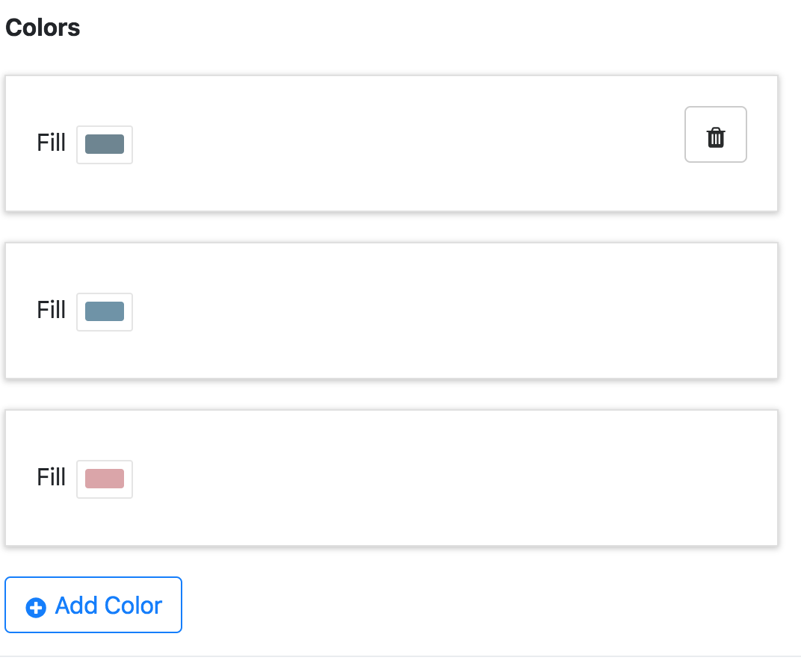Viewport: 801px width, 672px height.
Task: Open the pink fill color picker
Action: (x=105, y=479)
